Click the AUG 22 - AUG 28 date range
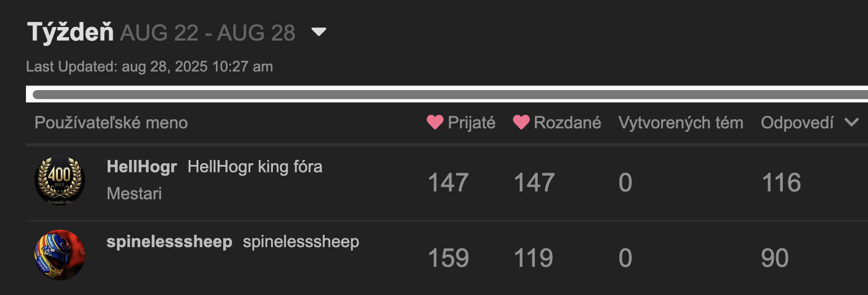Viewport: 868px width, 295px height. [207, 33]
